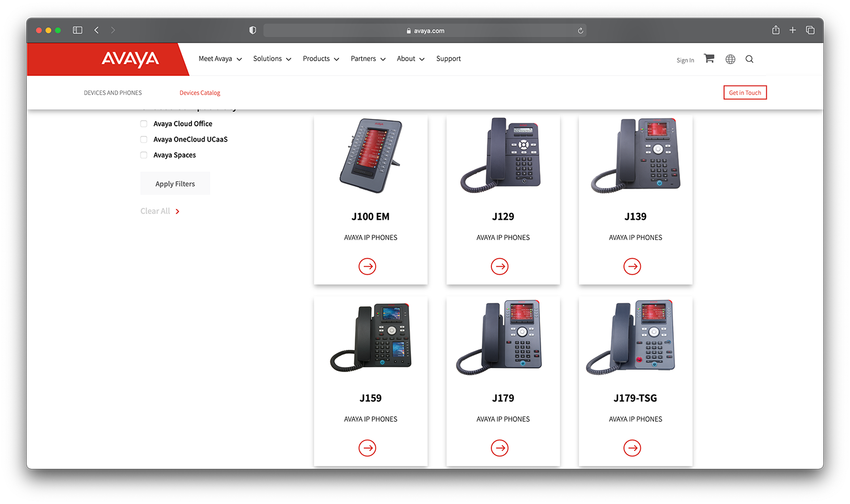Click red arrow next to Clear All
Viewport: 850px width, 504px height.
coord(177,211)
